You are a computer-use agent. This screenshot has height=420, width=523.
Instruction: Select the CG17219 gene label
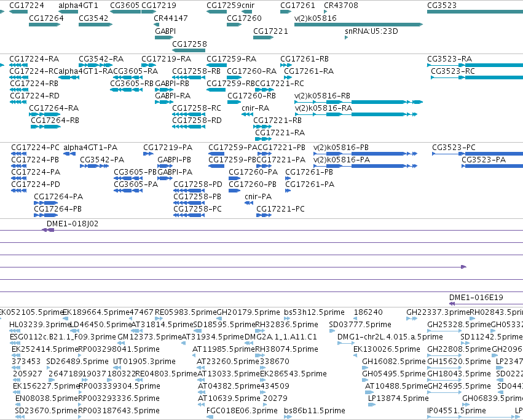pyautogui.click(x=159, y=6)
